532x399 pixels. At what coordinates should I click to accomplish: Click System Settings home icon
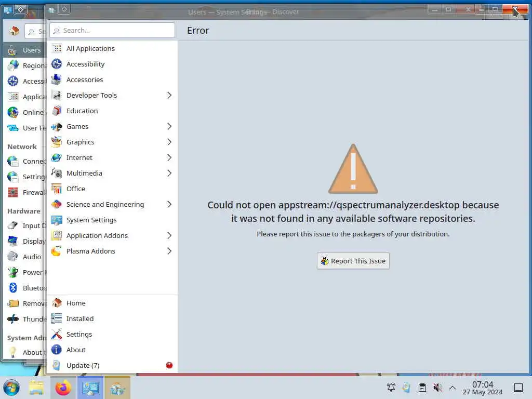pos(14,31)
